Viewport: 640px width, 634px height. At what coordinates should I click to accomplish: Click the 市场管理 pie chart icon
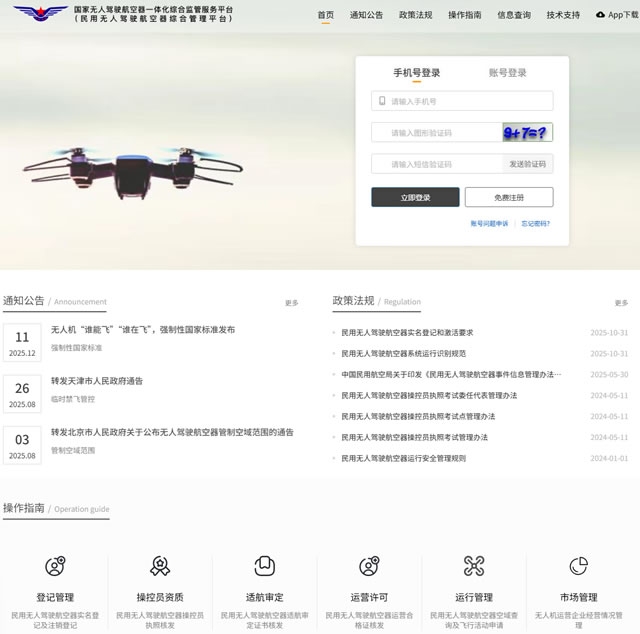click(578, 566)
